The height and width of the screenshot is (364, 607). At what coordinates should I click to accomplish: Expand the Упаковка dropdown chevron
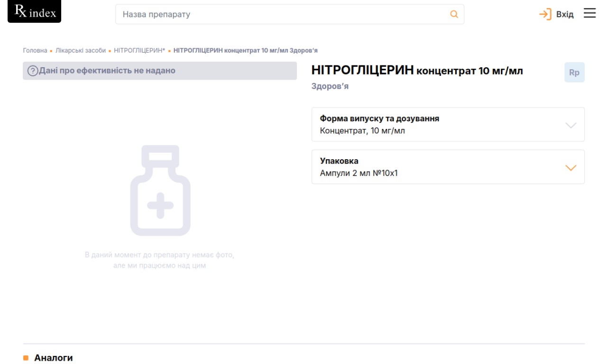tap(571, 167)
